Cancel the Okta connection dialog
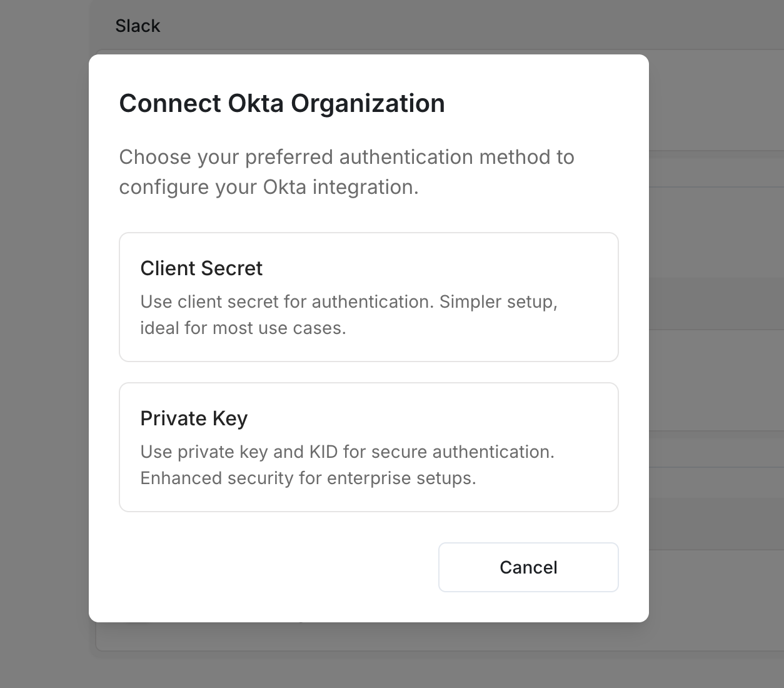This screenshot has height=688, width=784. [528, 567]
